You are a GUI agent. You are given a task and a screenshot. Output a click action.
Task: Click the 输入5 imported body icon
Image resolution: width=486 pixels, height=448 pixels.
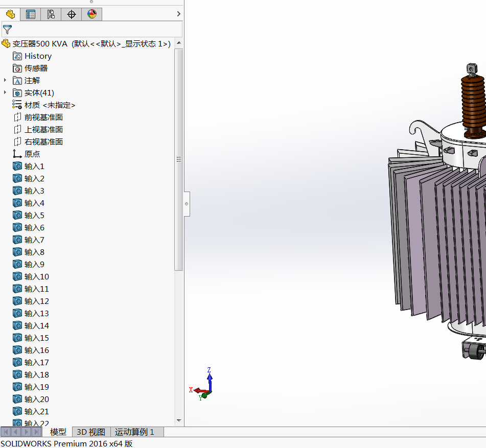click(x=17, y=215)
